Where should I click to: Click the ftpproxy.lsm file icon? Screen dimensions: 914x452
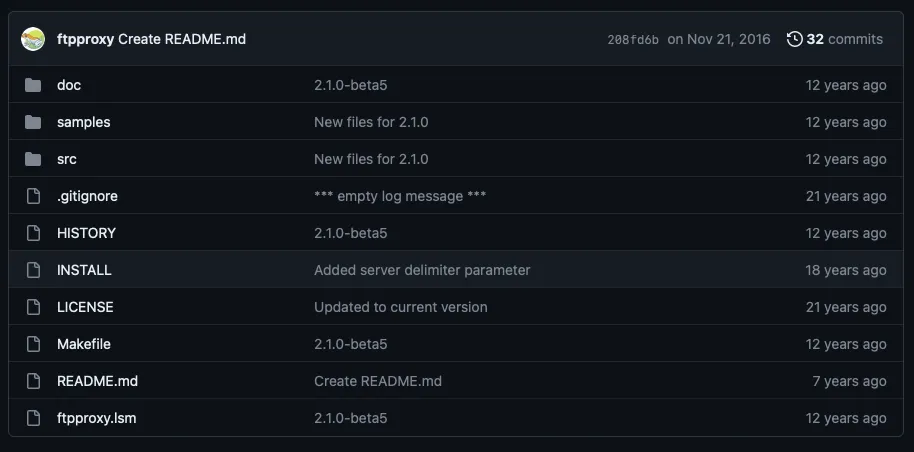point(33,418)
